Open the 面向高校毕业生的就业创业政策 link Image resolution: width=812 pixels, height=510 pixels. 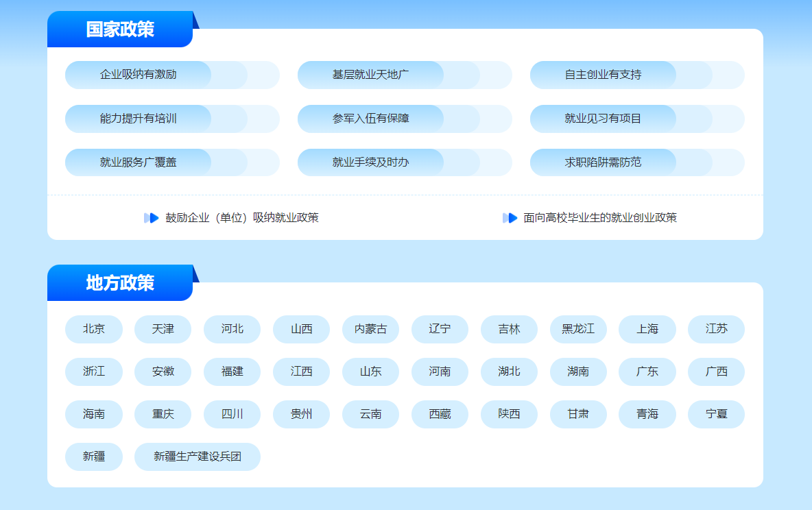pyautogui.click(x=600, y=218)
